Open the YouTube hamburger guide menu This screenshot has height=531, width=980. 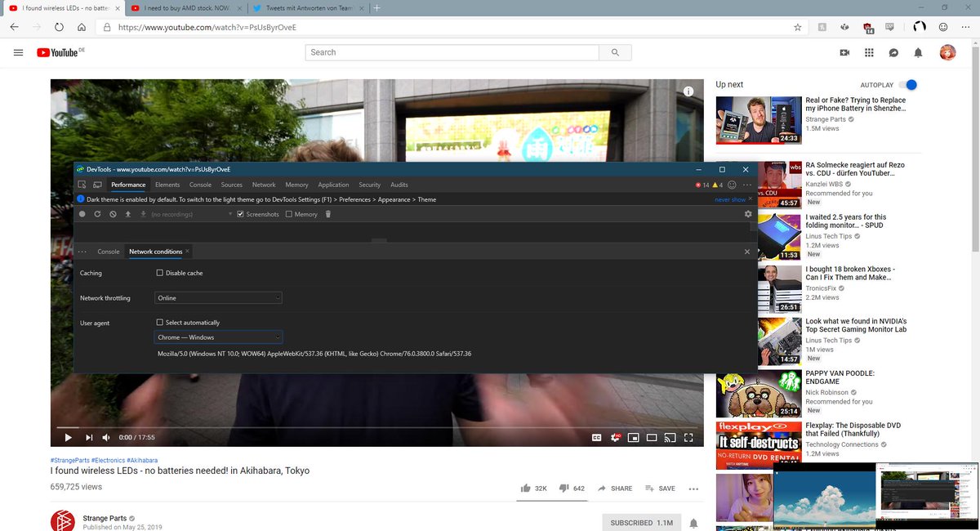[x=18, y=52]
